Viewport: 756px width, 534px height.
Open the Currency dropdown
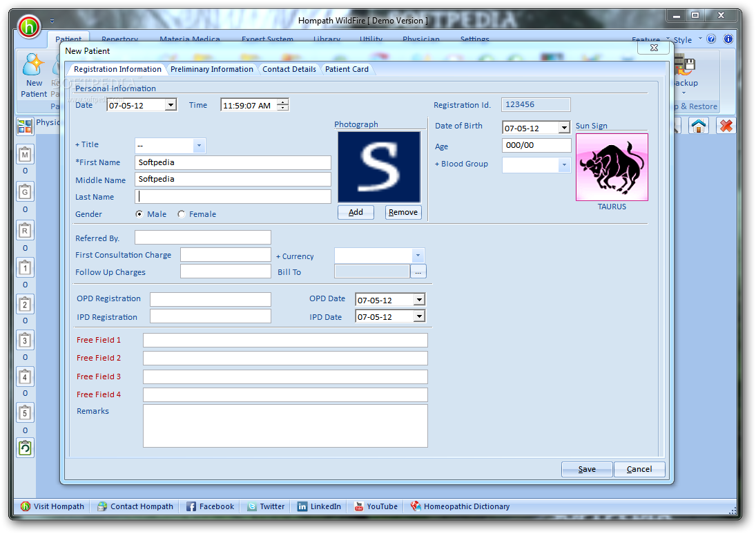coord(418,255)
